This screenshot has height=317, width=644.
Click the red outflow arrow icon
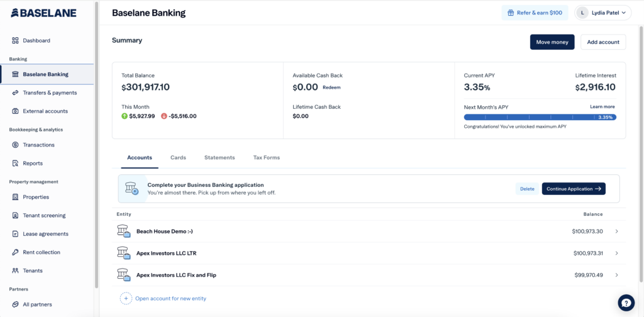(164, 116)
